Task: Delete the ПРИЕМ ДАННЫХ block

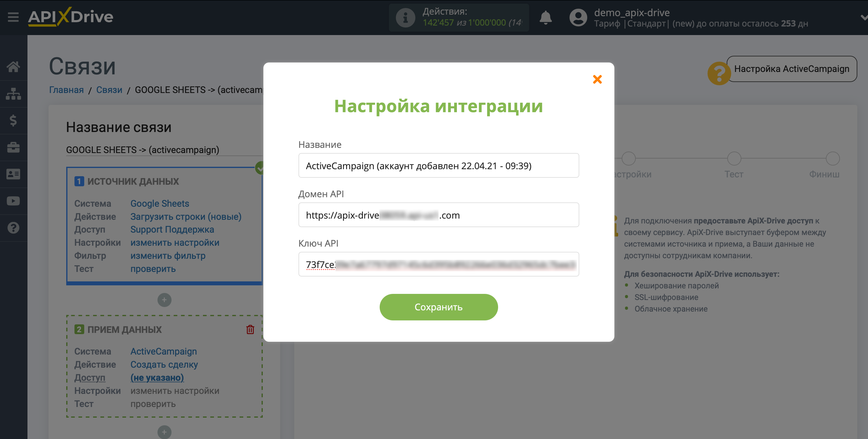Action: [250, 329]
